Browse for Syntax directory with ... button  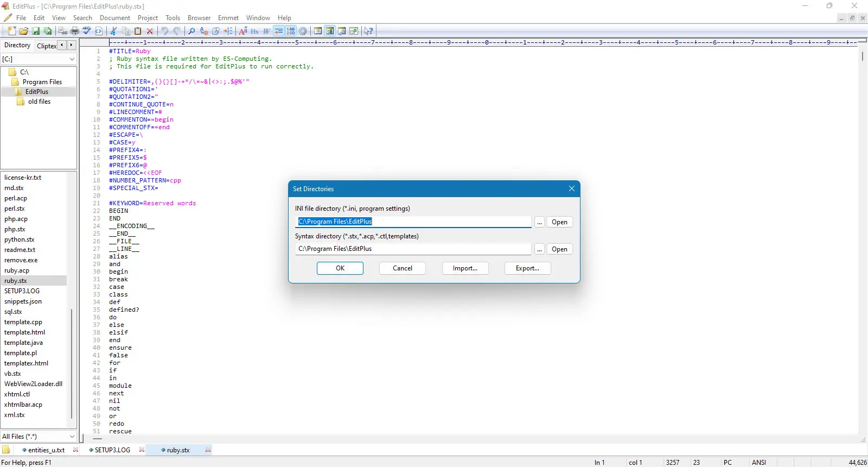pos(539,249)
